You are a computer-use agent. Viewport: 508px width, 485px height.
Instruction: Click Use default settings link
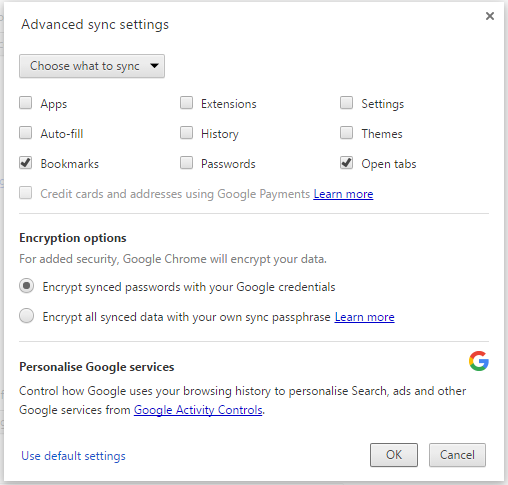73,456
